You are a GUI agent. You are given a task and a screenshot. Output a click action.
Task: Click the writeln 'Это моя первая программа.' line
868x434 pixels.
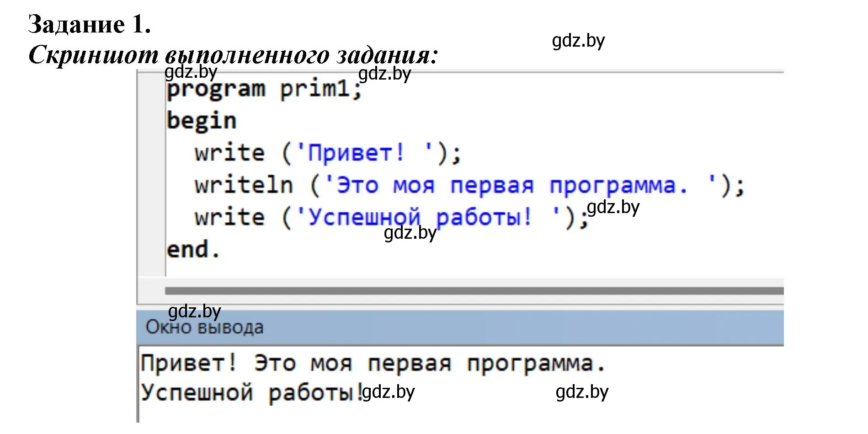tap(469, 185)
